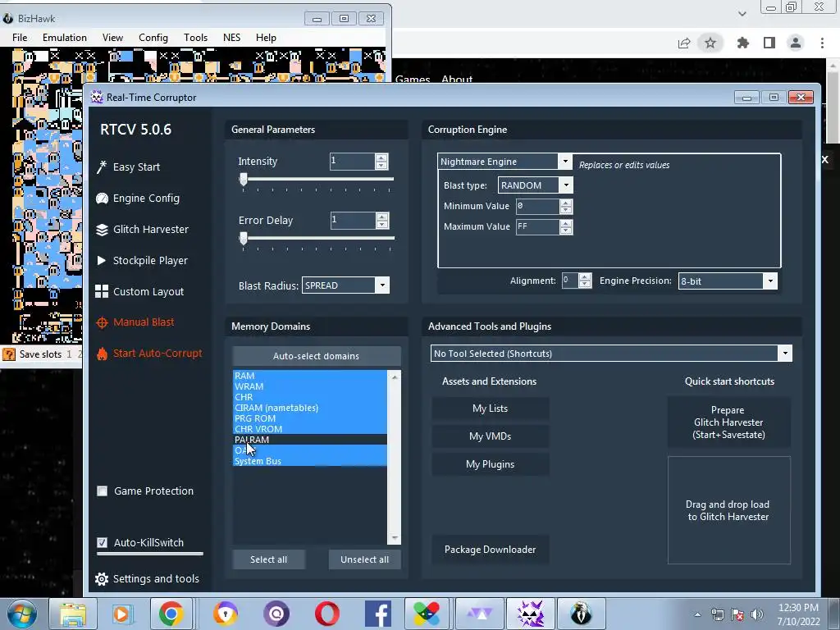
Task: Deselect WRAM memory domain
Action: pos(309,386)
